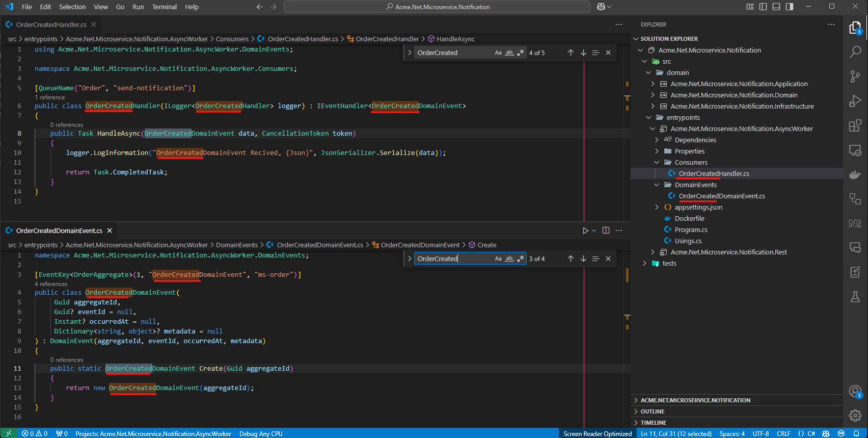Open Remote Explorer view
The height and width of the screenshot is (438, 868).
(855, 150)
